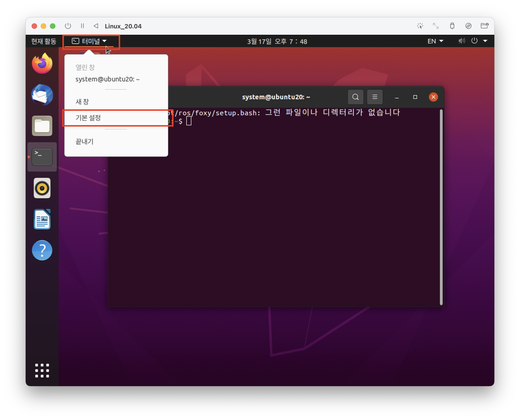Open 현재 활동 activities overview
The width and height of the screenshot is (520, 420).
(44, 41)
